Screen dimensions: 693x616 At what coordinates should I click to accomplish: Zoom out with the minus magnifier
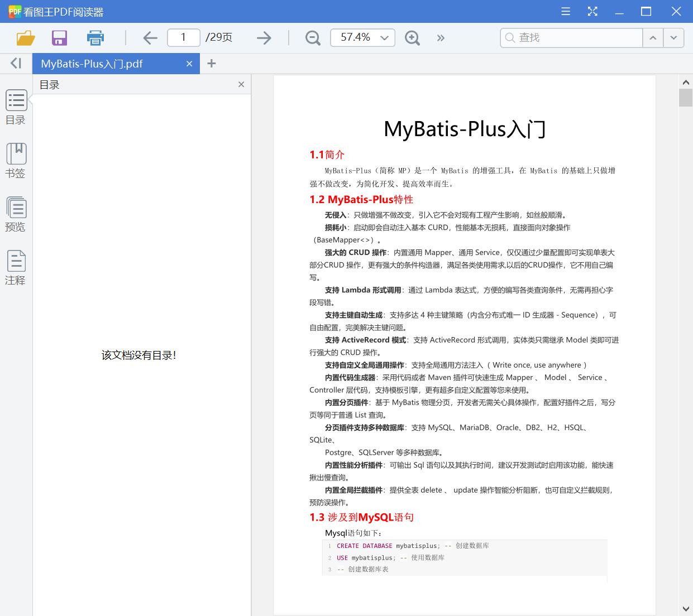tap(313, 37)
